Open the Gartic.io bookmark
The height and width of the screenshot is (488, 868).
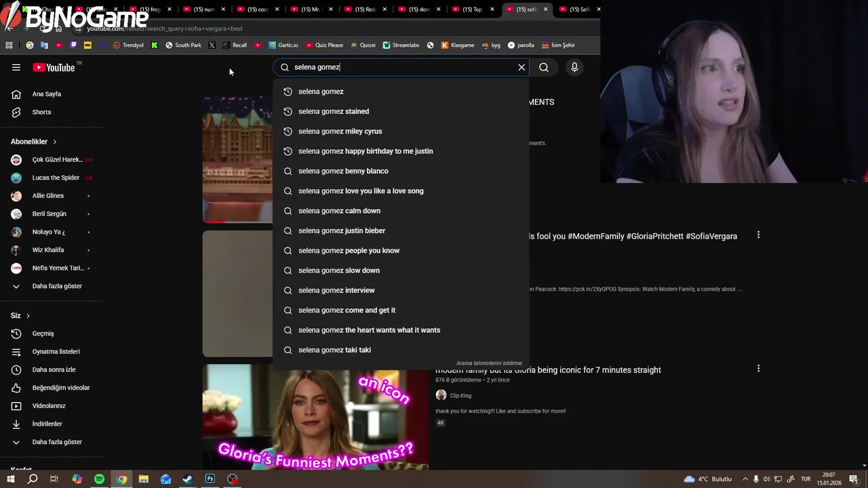coord(283,45)
